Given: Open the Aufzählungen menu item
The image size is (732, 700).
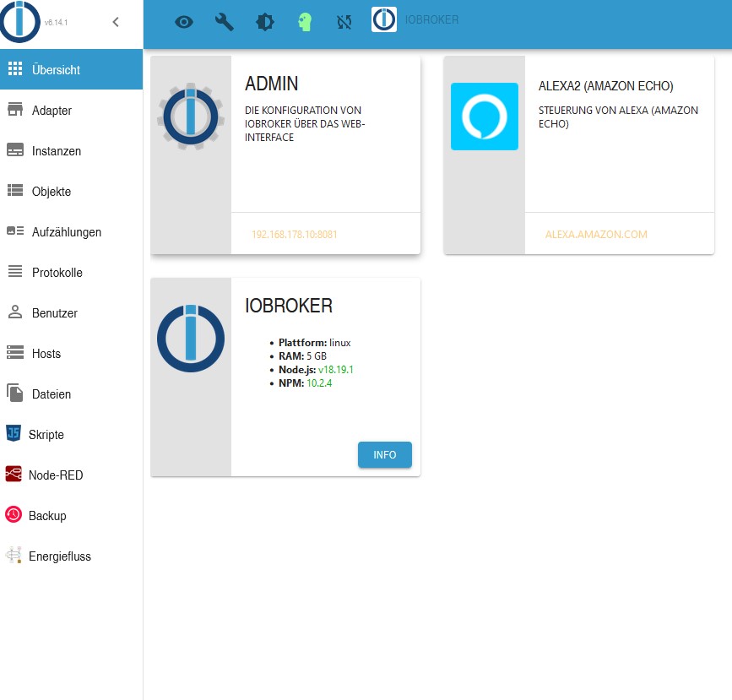Looking at the screenshot, I should point(72,232).
